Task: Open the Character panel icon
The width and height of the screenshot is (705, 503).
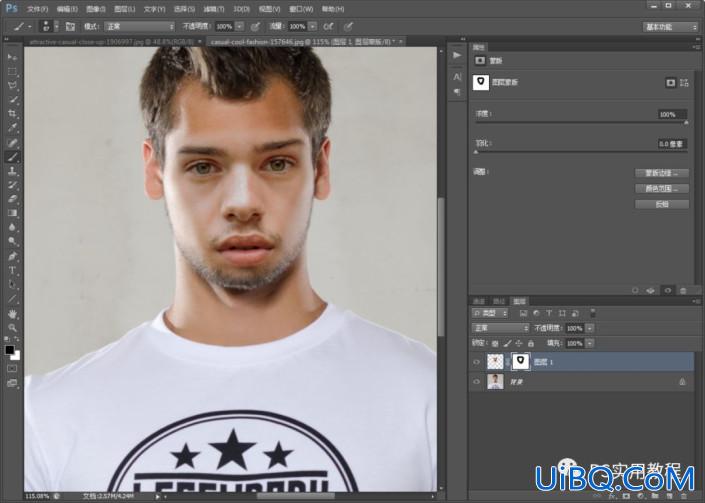Action: 457,77
